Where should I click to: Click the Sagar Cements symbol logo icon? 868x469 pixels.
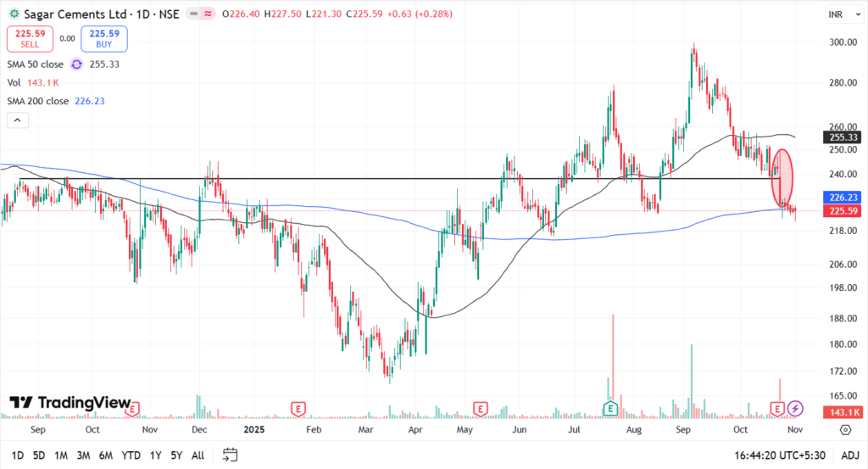tap(14, 14)
